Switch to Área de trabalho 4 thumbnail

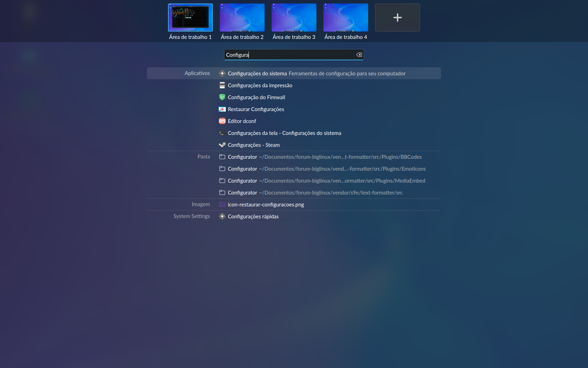click(346, 18)
